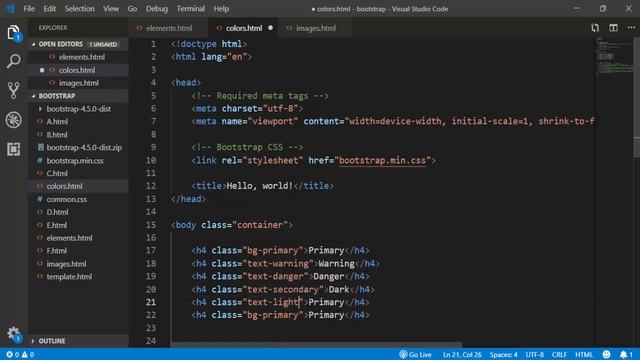Change end of line sequence CRLF
The width and height of the screenshot is (640, 360).
coord(559,354)
